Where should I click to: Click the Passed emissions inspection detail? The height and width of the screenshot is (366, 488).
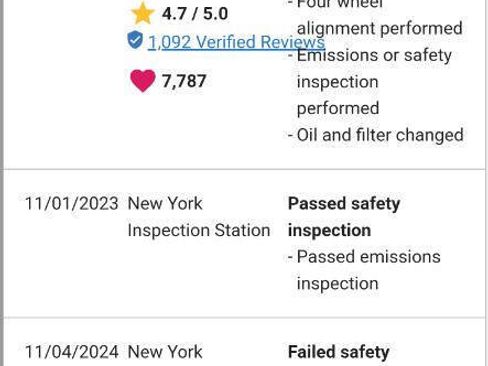pos(364,270)
